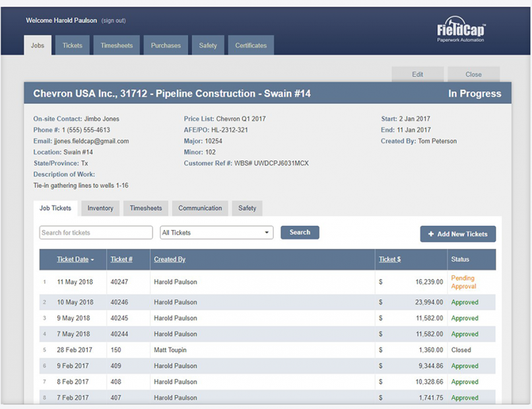Screen dimensions: 532x409
Task: Go to the Purchases section
Action: tap(166, 45)
